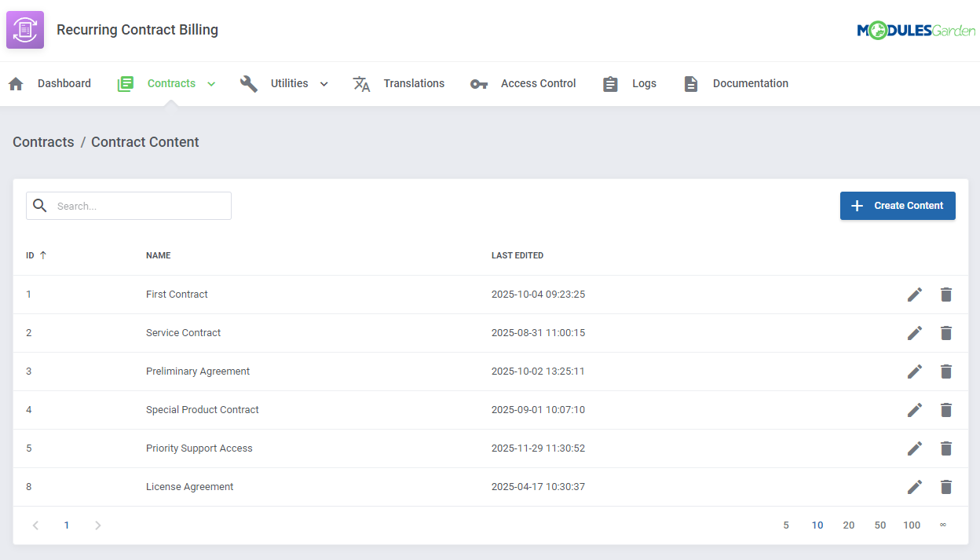Open the Dashboard menu item
The image size is (980, 560).
(64, 83)
